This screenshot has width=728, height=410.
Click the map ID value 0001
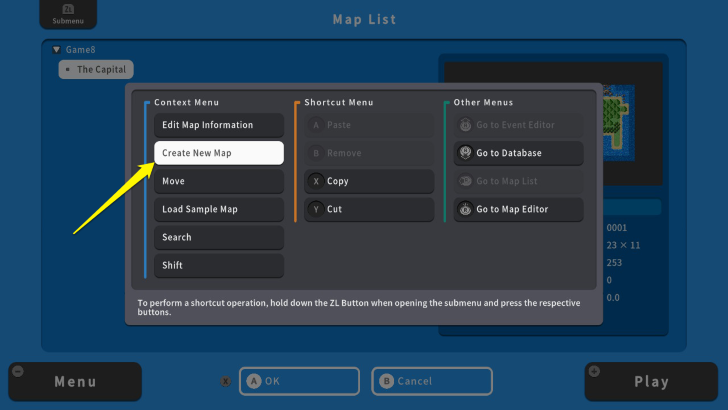(617, 228)
